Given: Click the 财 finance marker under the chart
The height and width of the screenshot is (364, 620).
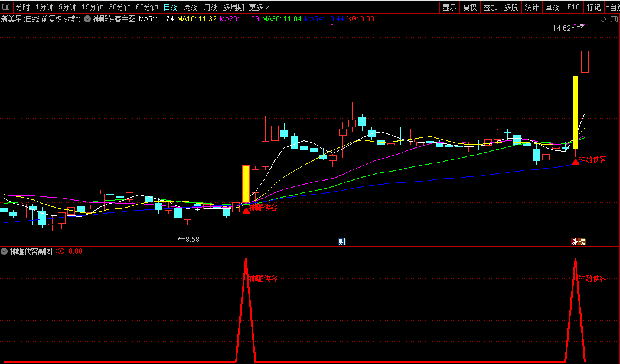Looking at the screenshot, I should click(x=342, y=241).
